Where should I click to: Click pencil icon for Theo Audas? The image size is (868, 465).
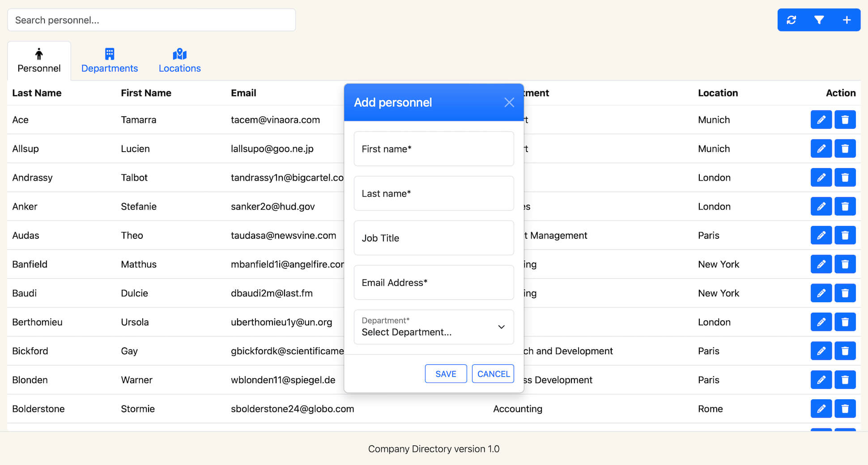click(821, 236)
